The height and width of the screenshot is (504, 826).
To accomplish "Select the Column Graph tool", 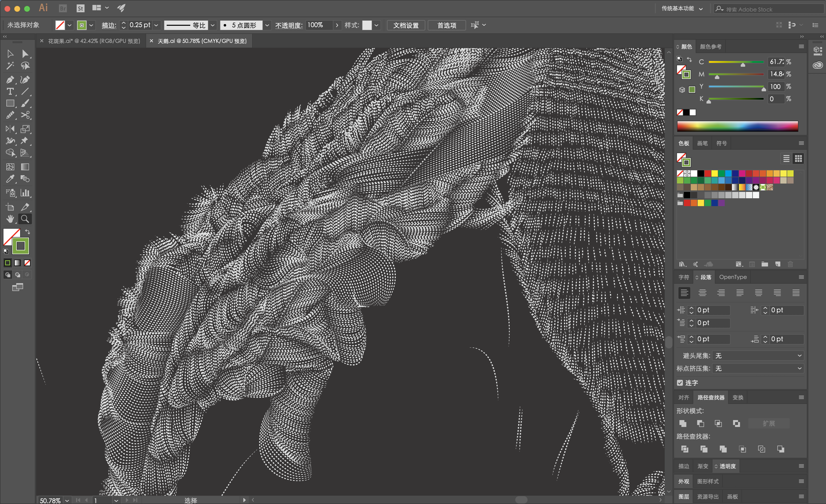I will coord(25,193).
